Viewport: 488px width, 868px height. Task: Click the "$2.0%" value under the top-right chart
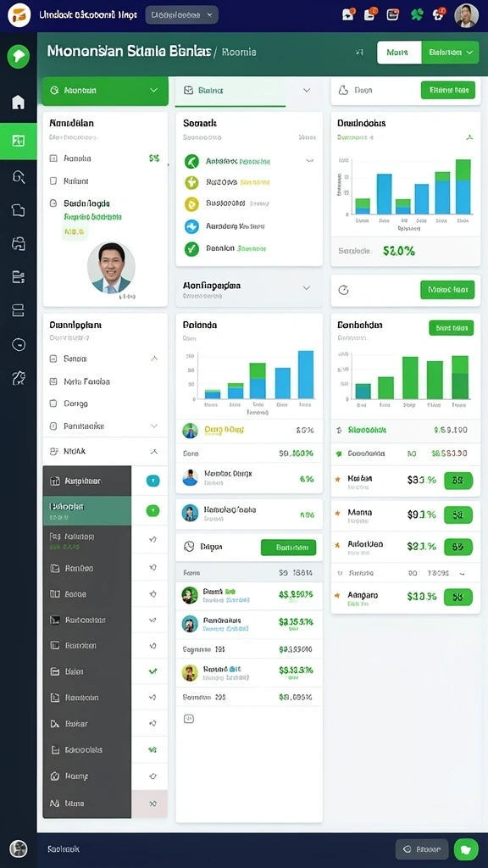click(398, 251)
